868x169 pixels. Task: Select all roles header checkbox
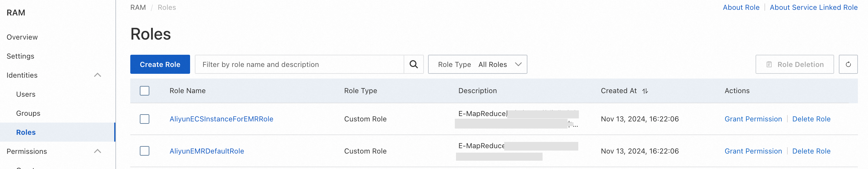145,91
